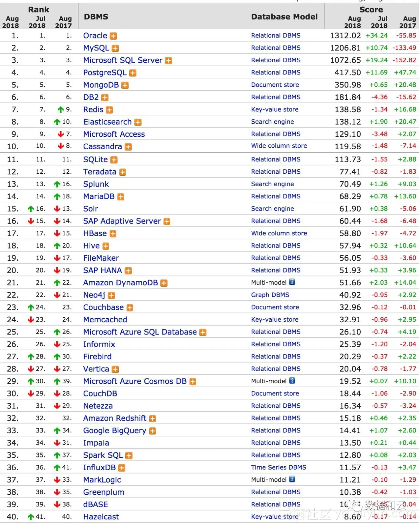Image resolution: width=420 pixels, height=524 pixels.
Task: Open the Informix link
Action: (99, 345)
